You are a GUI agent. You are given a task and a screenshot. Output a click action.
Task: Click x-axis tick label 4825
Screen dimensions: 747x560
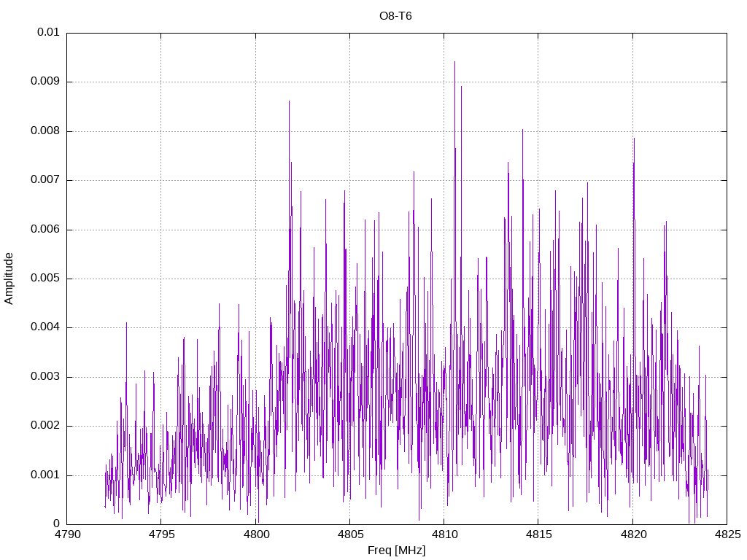click(x=727, y=534)
